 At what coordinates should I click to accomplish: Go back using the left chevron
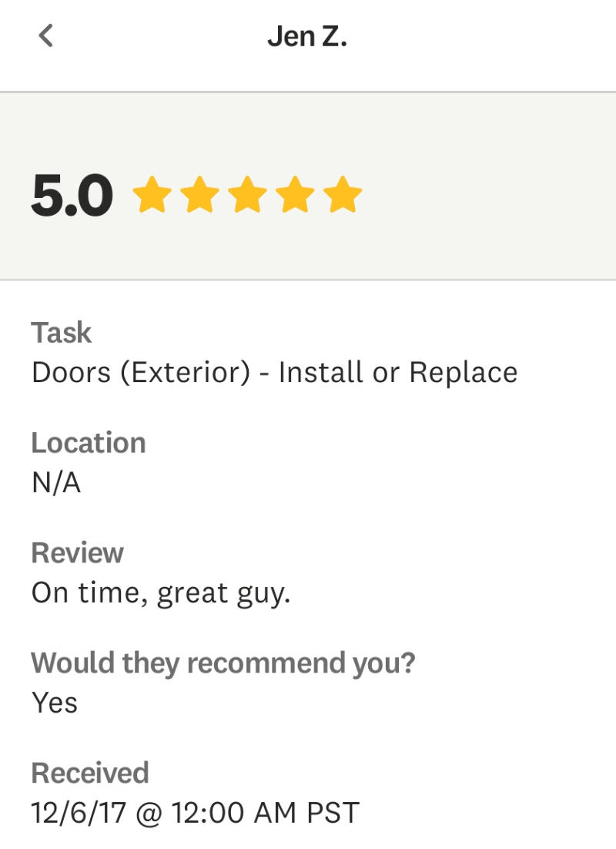[x=46, y=35]
